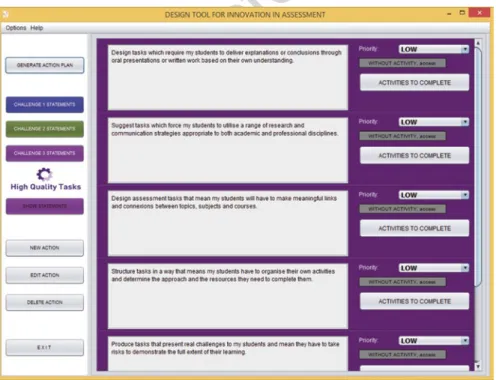
Task: Click the purple Show Statements button
Action: click(x=45, y=206)
